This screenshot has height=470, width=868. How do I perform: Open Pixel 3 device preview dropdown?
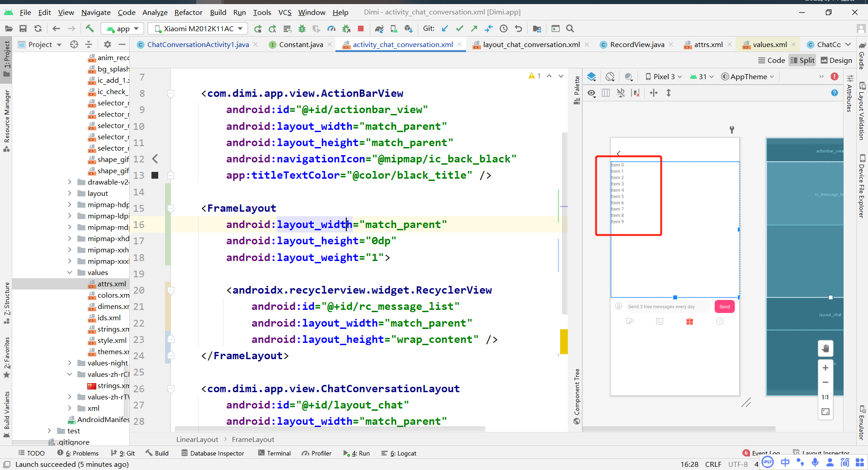[x=664, y=76]
